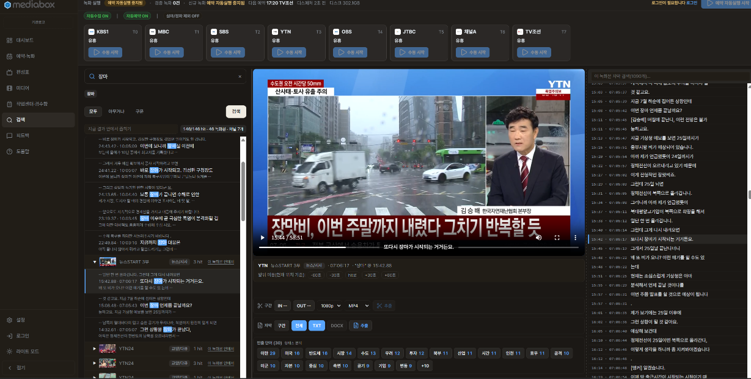Start manual recording on YTN card
This screenshot has width=751, height=379.
[x=289, y=52]
